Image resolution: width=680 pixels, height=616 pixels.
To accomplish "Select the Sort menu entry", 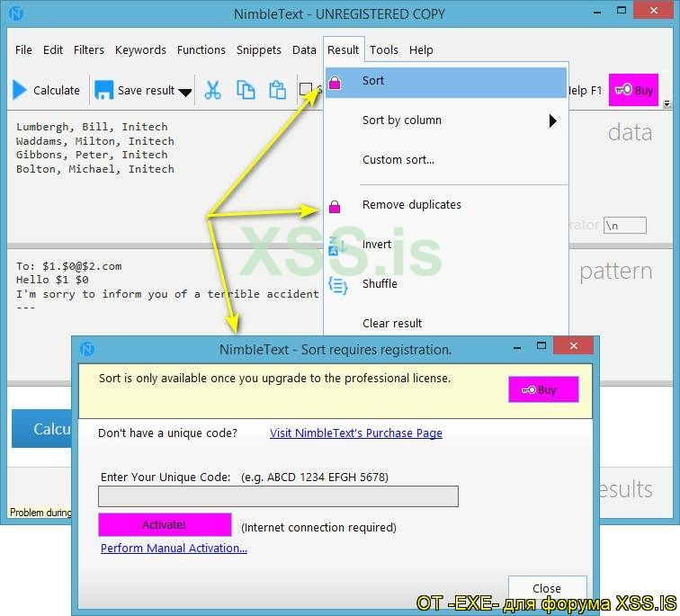I will pyautogui.click(x=446, y=82).
